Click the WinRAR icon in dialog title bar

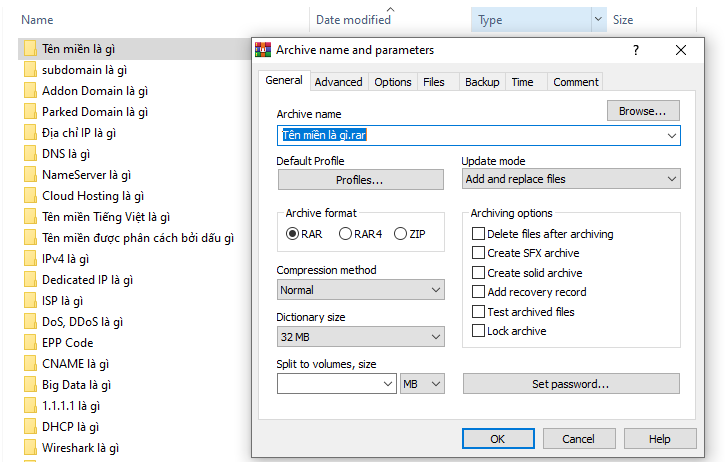pyautogui.click(x=264, y=49)
